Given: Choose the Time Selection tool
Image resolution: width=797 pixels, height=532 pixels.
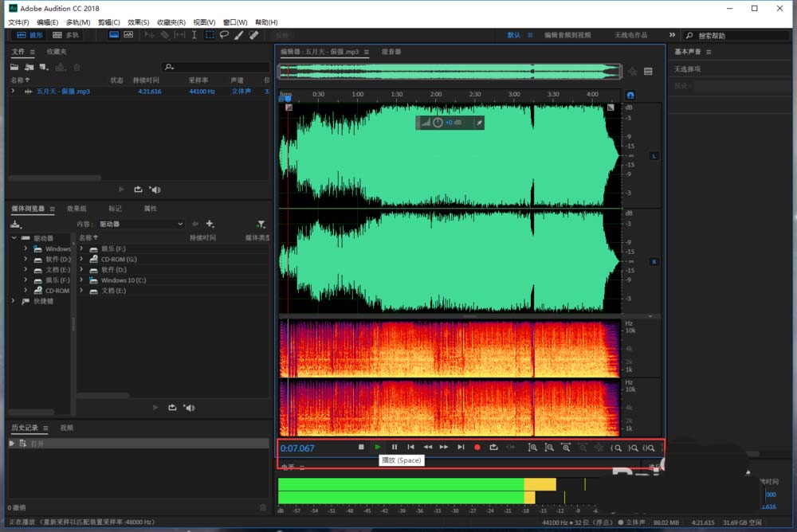Looking at the screenshot, I should click(194, 35).
